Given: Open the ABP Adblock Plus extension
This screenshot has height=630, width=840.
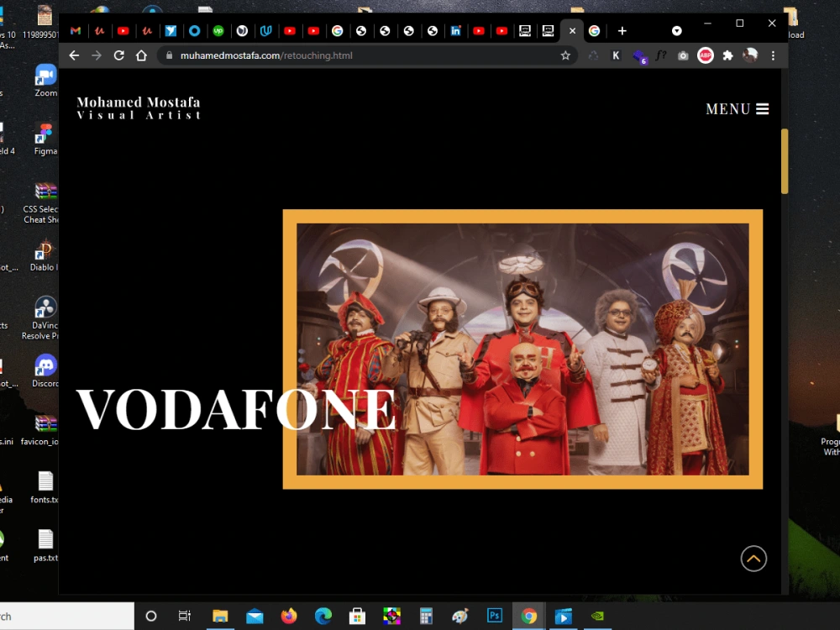Looking at the screenshot, I should [706, 55].
